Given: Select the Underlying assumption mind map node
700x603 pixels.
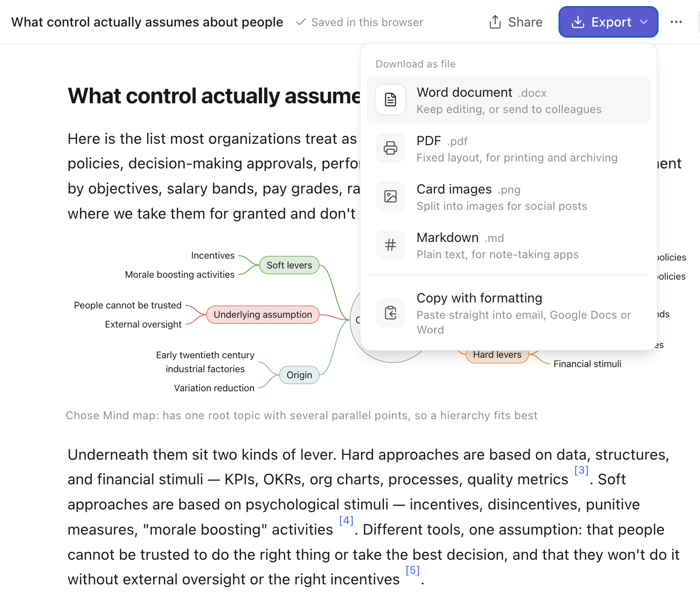Looking at the screenshot, I should pos(263,315).
